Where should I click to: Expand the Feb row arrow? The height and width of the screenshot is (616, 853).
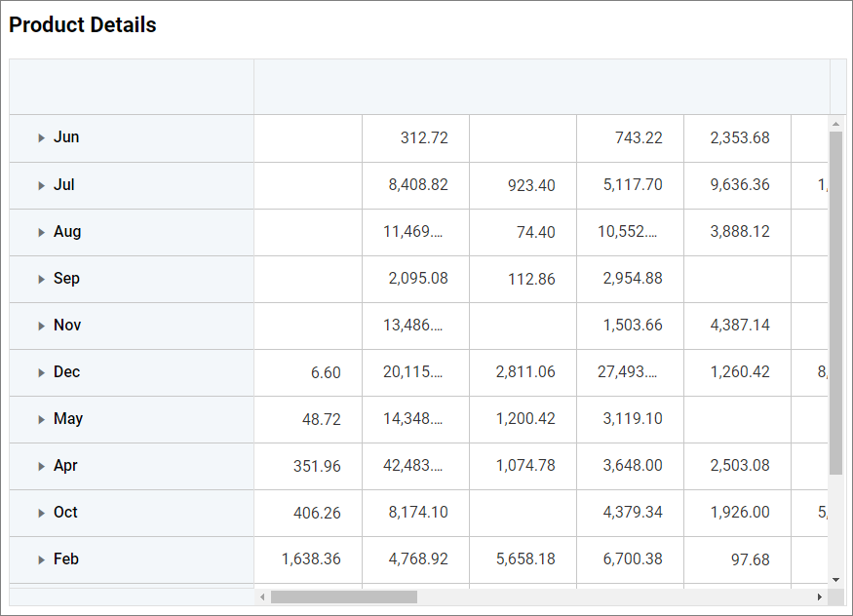[41, 559]
